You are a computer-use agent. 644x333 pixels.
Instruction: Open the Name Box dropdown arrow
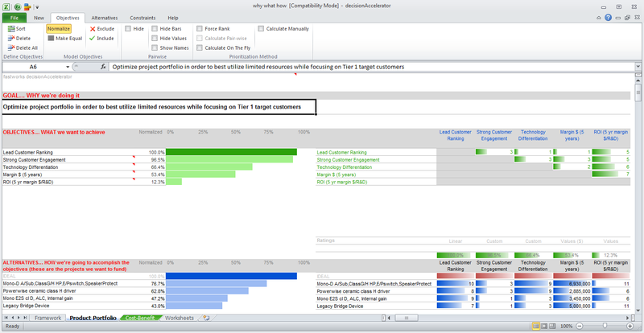(68, 67)
